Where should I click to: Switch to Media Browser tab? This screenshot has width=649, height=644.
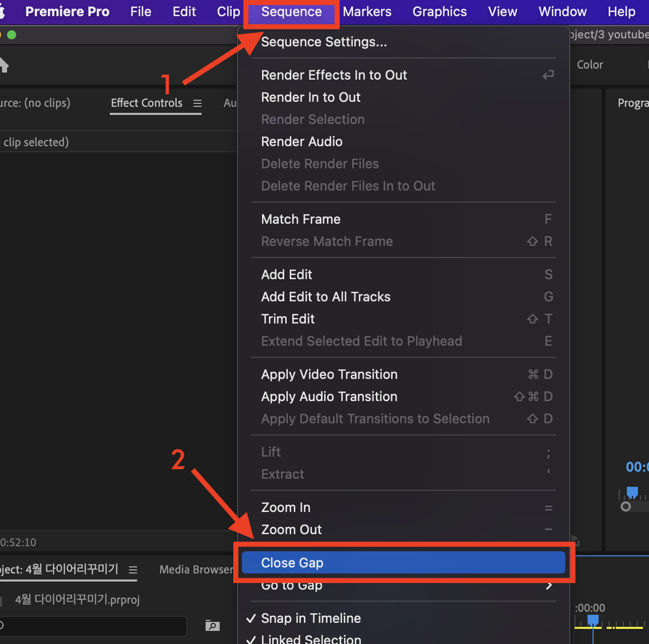coord(197,569)
